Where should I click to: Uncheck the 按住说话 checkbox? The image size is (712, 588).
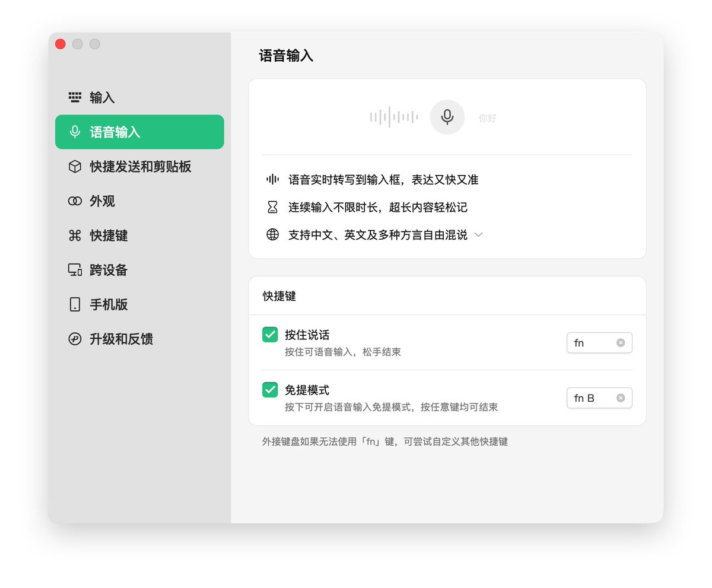pyautogui.click(x=270, y=335)
